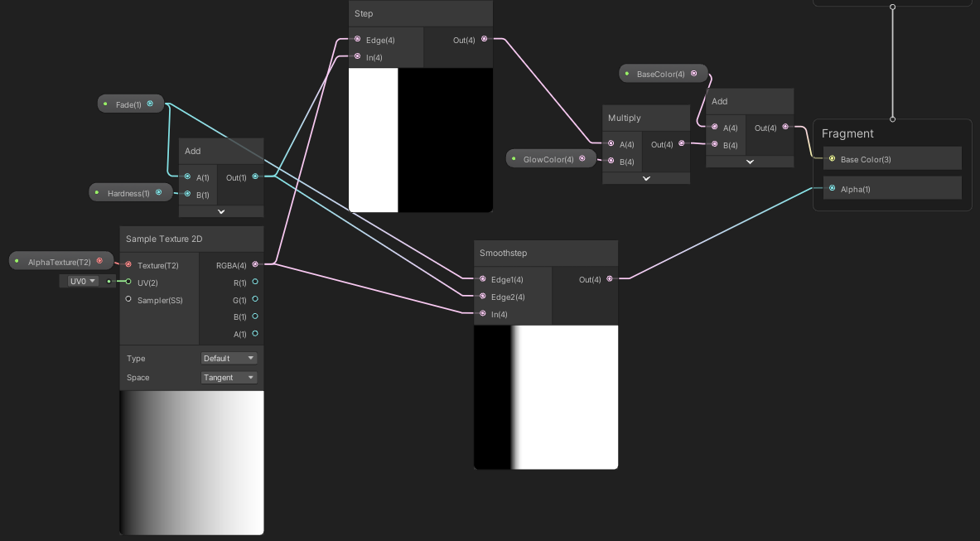
Task: Select the GlowColor(4) property pill
Action: tap(551, 159)
